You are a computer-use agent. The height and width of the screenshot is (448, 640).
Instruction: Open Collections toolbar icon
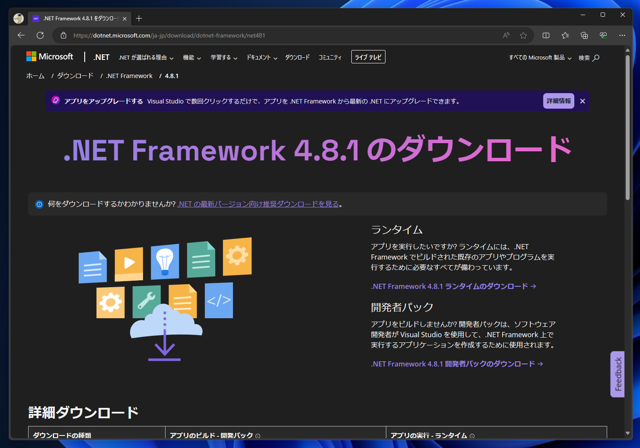click(584, 35)
